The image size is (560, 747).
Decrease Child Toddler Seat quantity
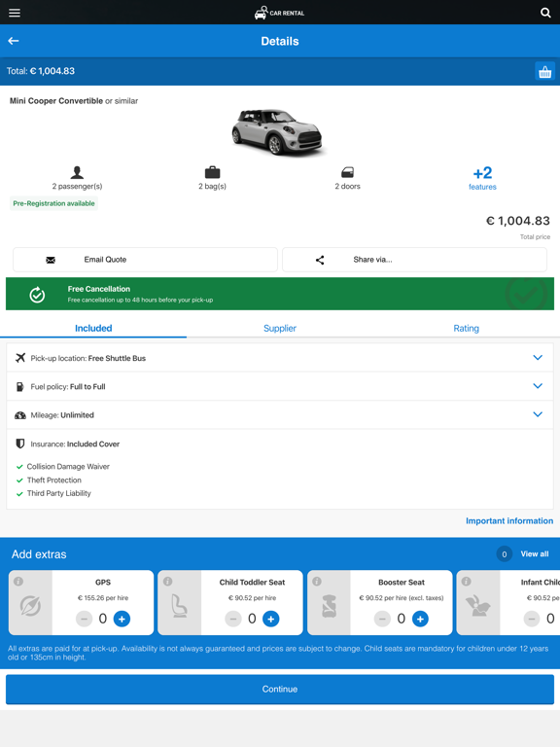coord(233,619)
